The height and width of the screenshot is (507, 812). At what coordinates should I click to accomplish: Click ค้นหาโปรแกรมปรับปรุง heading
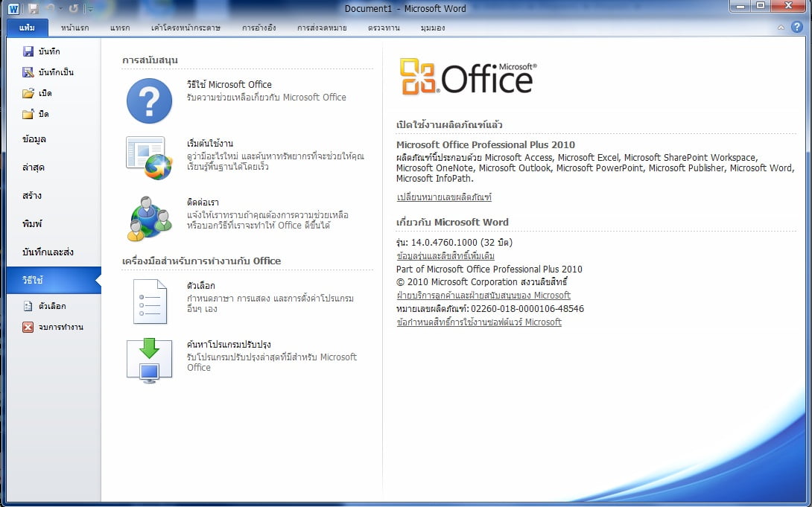(x=229, y=345)
